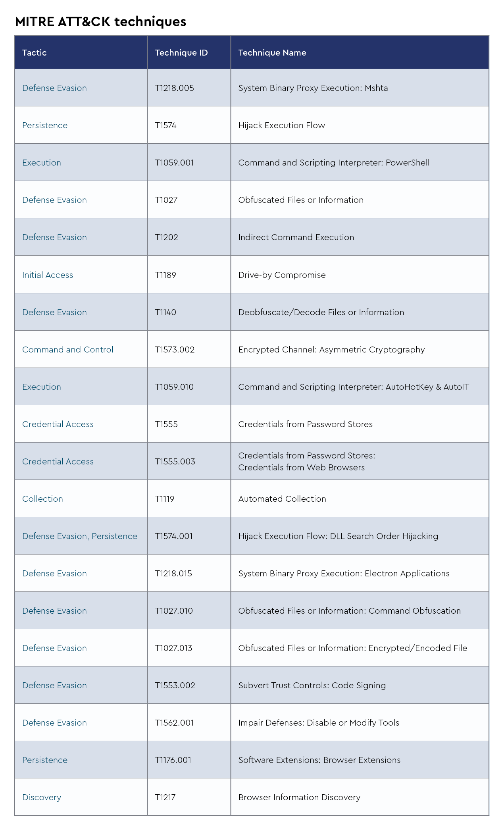504x830 pixels.
Task: Click the Drive-by Compromise technique name
Action: tap(282, 275)
